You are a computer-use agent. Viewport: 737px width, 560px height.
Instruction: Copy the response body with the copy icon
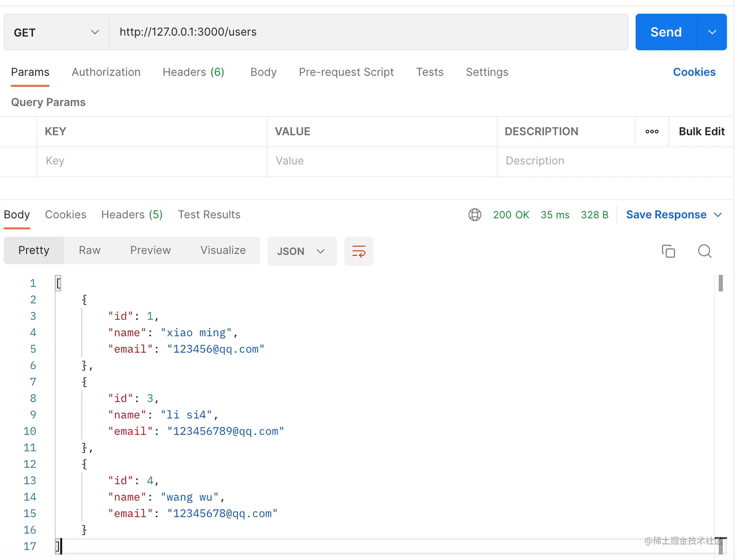[668, 251]
